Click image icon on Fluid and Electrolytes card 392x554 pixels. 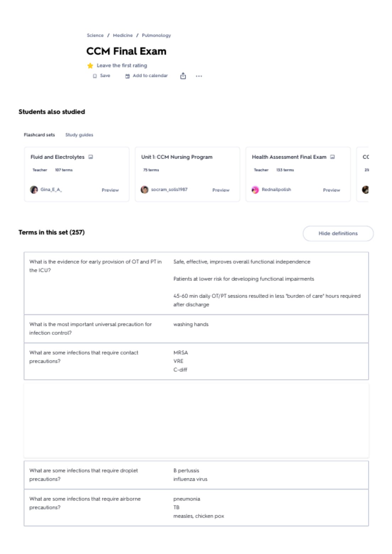click(91, 157)
